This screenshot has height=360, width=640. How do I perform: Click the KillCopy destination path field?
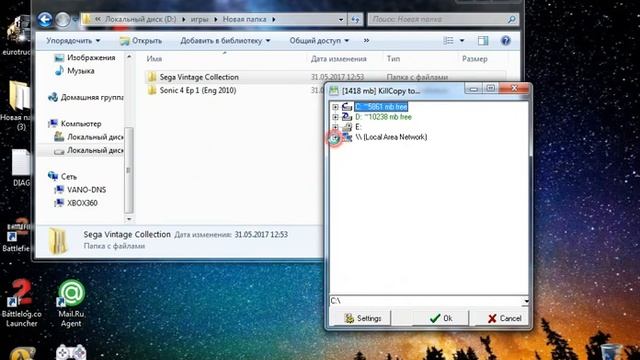(426, 301)
